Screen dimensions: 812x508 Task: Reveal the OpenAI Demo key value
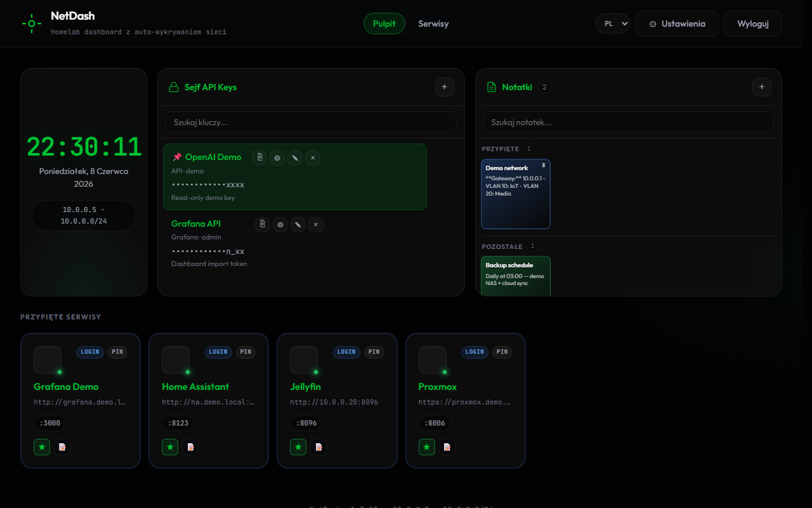[x=277, y=157]
